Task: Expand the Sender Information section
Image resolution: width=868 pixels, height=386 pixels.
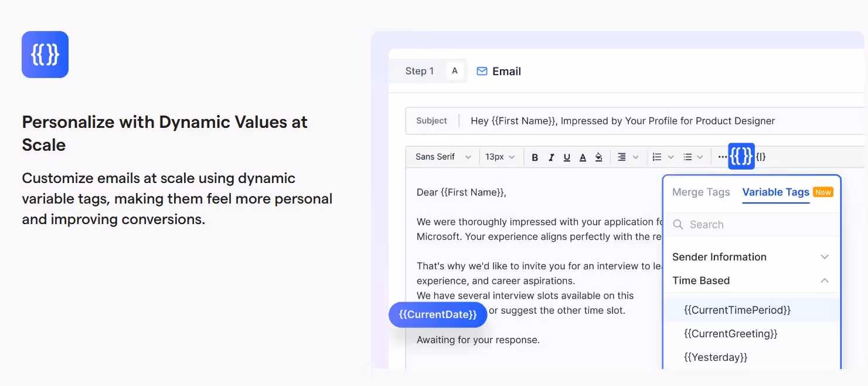Action: tap(825, 257)
